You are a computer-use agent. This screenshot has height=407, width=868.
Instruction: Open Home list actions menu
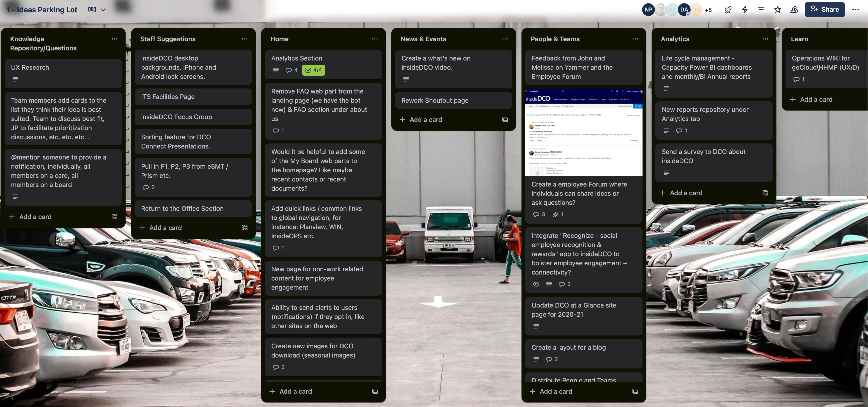(375, 39)
